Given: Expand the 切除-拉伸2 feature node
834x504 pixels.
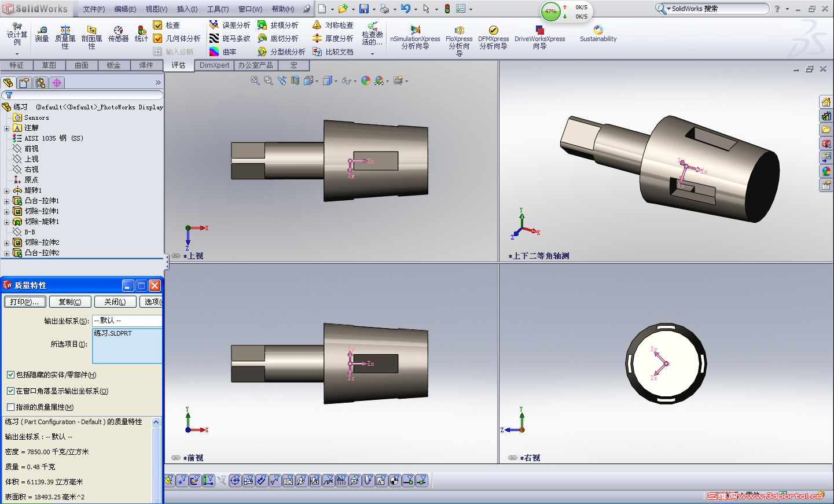Looking at the screenshot, I should click(6, 243).
